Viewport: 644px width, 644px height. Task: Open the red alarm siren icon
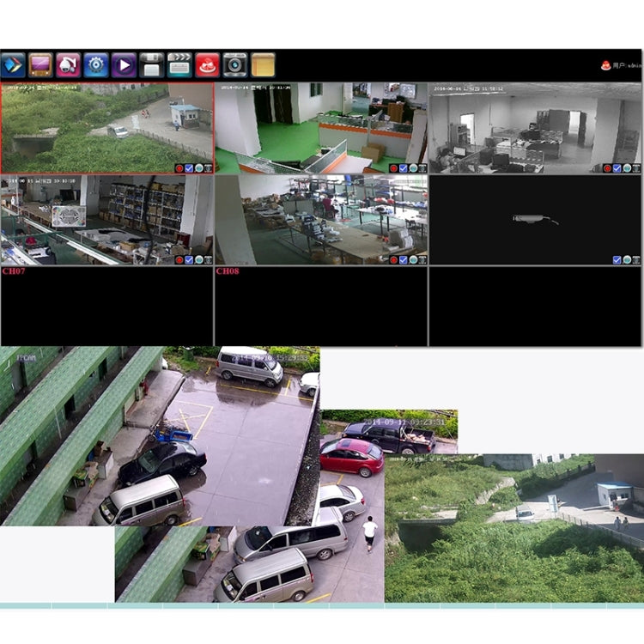[207, 65]
